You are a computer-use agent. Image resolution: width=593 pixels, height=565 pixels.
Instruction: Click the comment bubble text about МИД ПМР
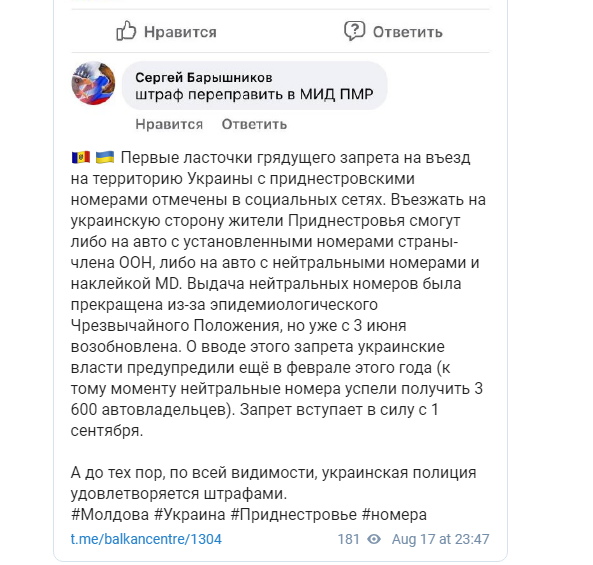click(254, 94)
